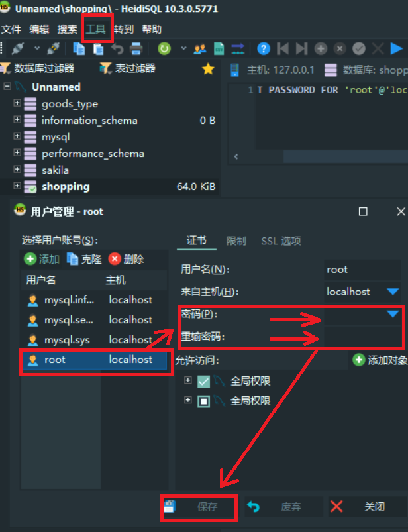This screenshot has height=532, width=408.
Task: Open the password field dropdown arrow
Action: click(393, 314)
